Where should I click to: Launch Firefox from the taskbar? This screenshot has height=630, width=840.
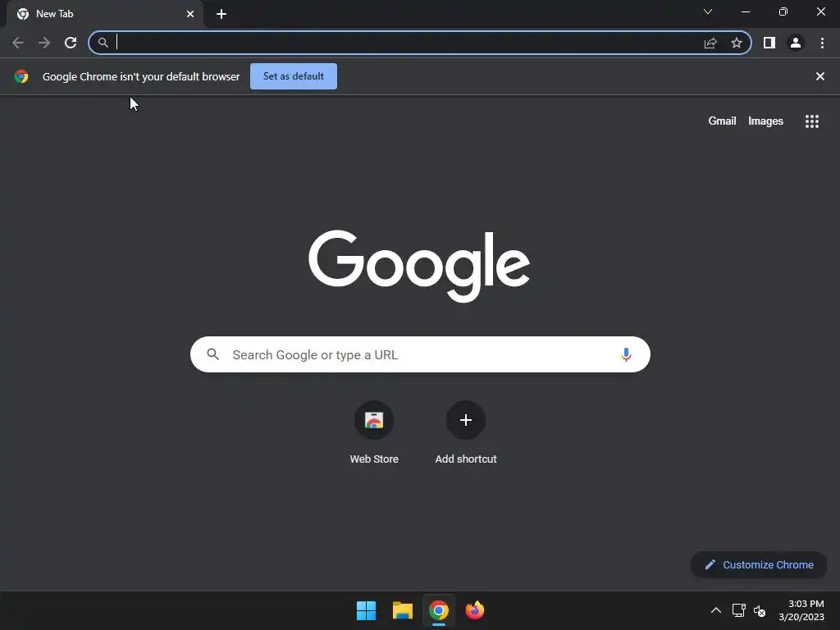pyautogui.click(x=475, y=610)
